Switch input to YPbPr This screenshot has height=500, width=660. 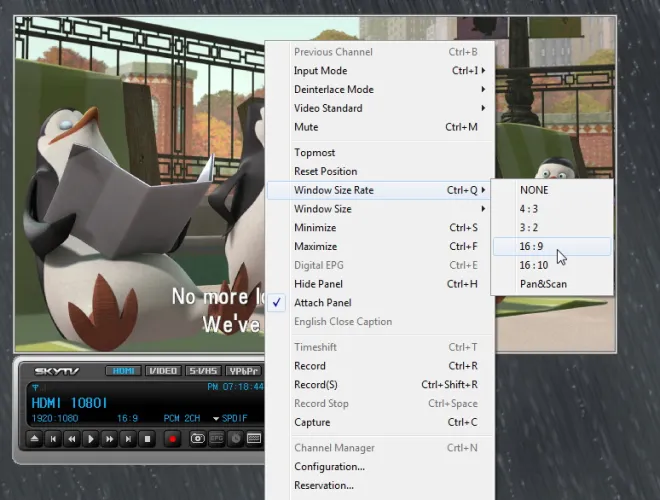(242, 371)
